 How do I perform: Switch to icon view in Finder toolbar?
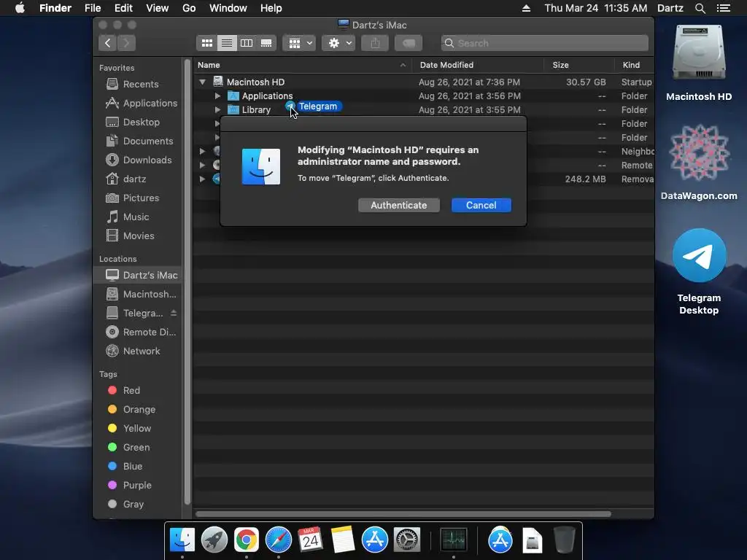pos(206,43)
